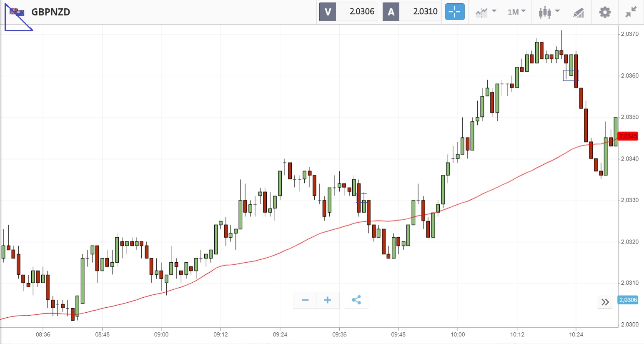Click the collapse chart arrows icon

point(631,12)
